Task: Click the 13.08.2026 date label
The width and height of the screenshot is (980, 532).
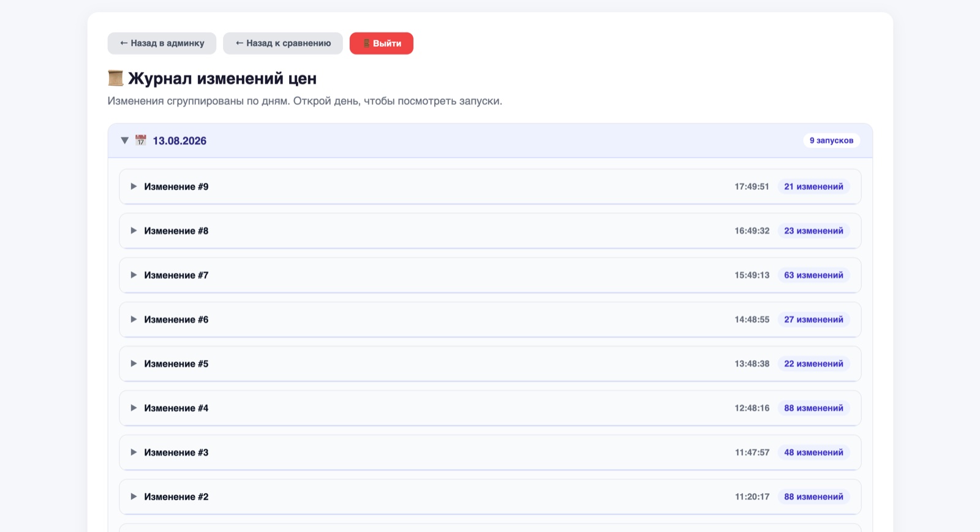Action: click(179, 141)
